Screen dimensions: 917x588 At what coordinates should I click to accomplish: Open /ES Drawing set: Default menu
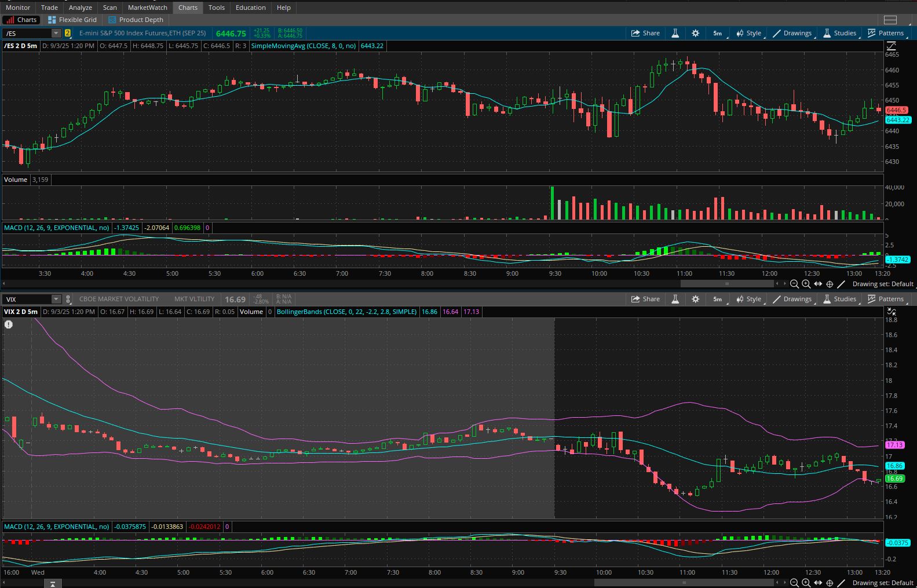pyautogui.click(x=883, y=284)
